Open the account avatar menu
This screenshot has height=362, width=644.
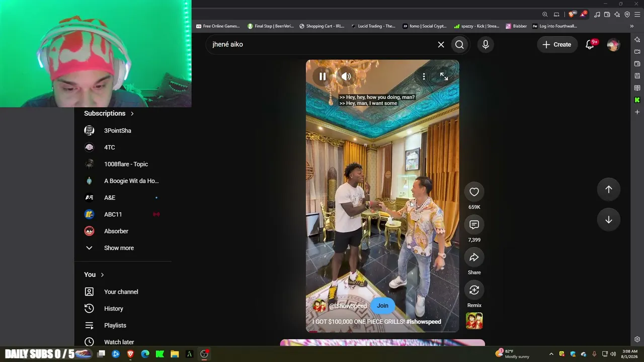pyautogui.click(x=613, y=45)
